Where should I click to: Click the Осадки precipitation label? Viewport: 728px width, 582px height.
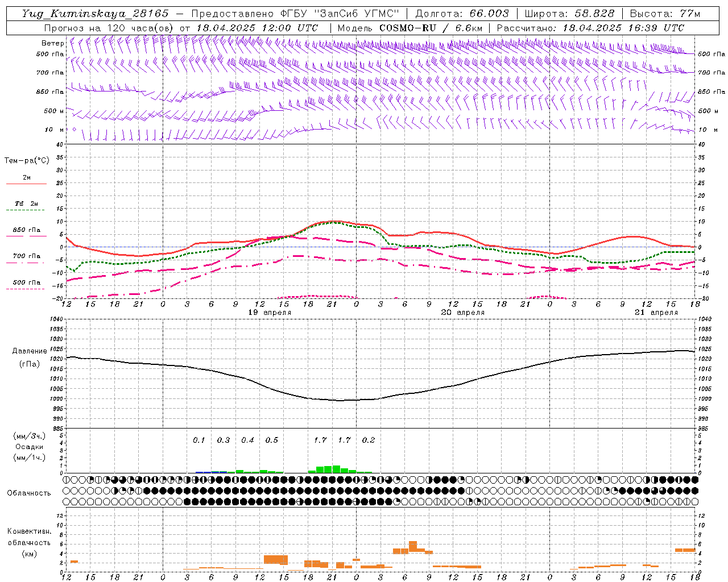30,447
